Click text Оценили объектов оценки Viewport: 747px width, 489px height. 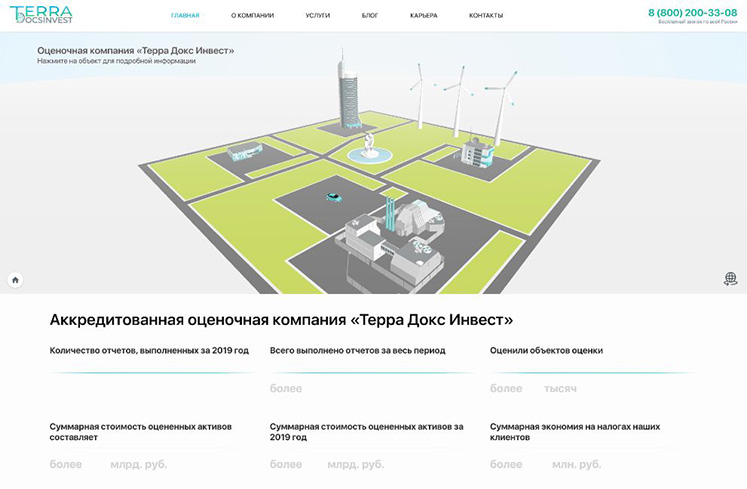546,350
